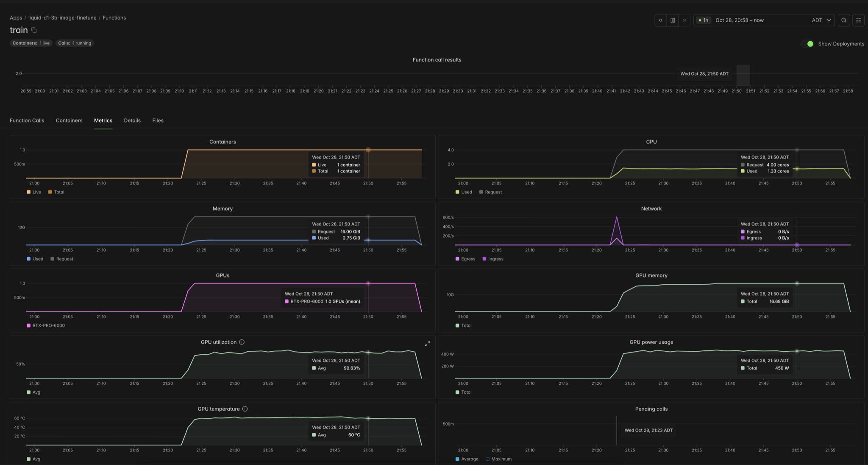Image resolution: width=868 pixels, height=465 pixels.
Task: Open the 1h time range selector
Action: pos(704,20)
